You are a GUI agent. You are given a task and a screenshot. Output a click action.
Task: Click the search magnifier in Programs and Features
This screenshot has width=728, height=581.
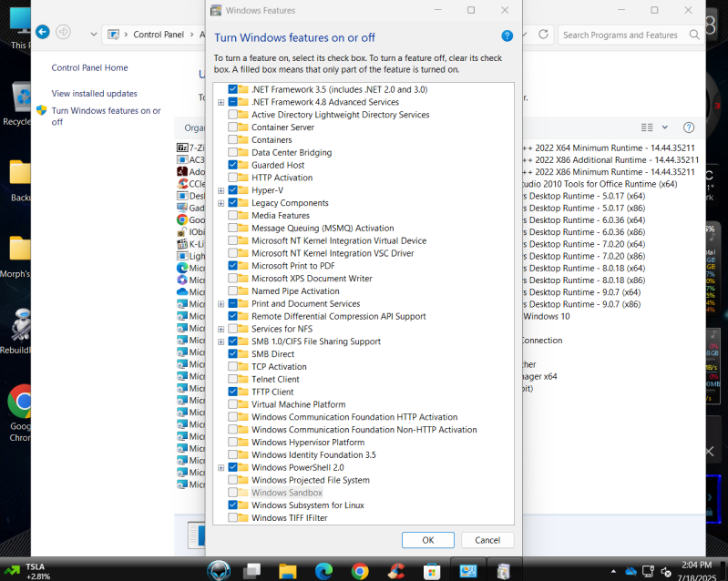coord(694,35)
